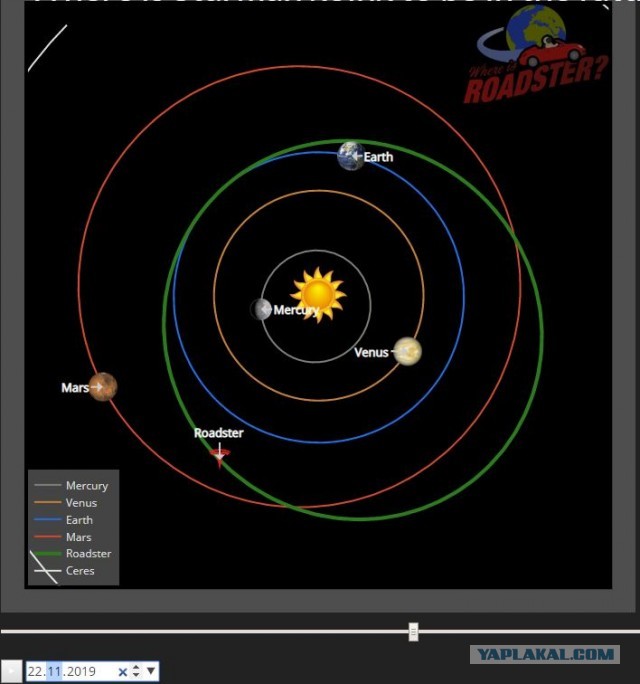Toggle the Mercury entry in the legend
Viewport: 640px width, 684px height.
[x=71, y=486]
